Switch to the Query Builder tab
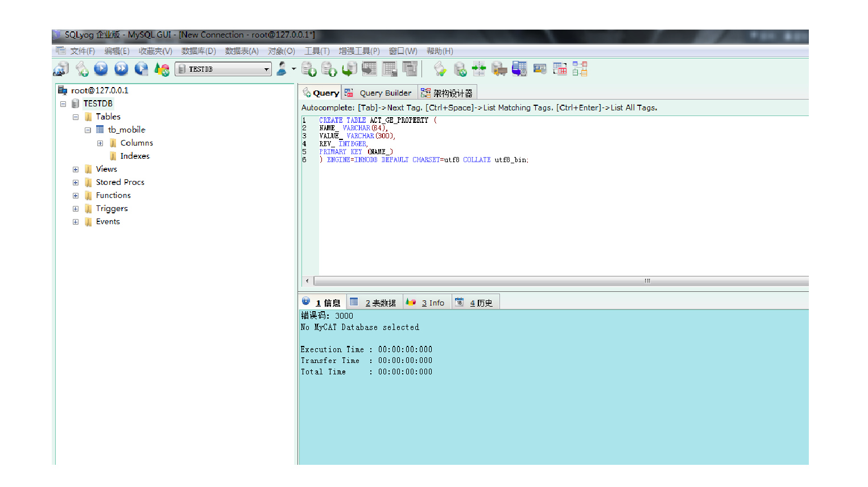Screen dimensions: 868x487 click(379, 93)
